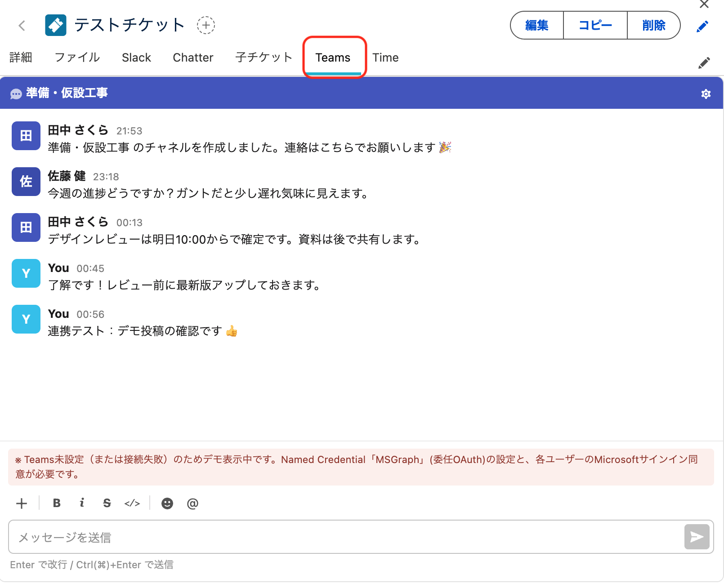724x588 pixels.
Task: Click the You avatar on the 00:45 message
Action: [x=26, y=273]
